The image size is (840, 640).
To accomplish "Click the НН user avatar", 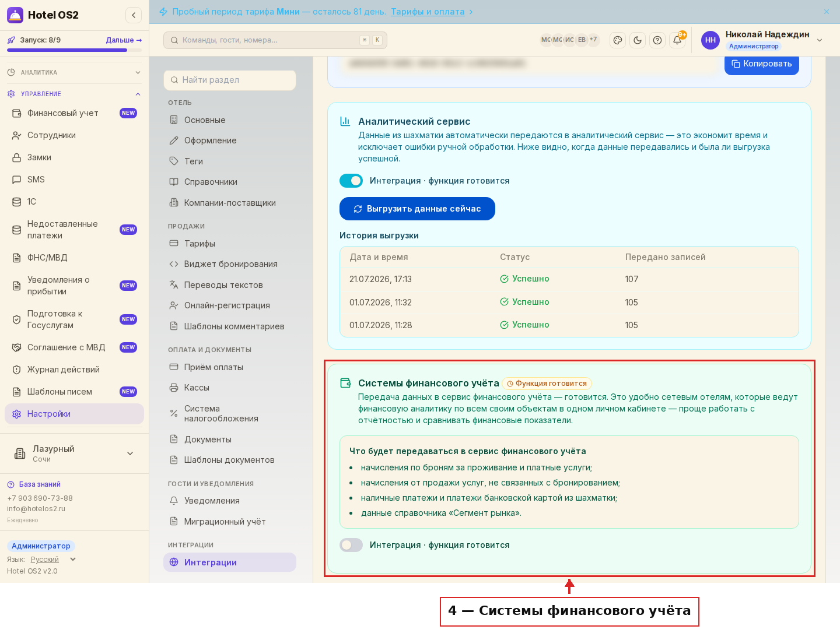I will [710, 40].
